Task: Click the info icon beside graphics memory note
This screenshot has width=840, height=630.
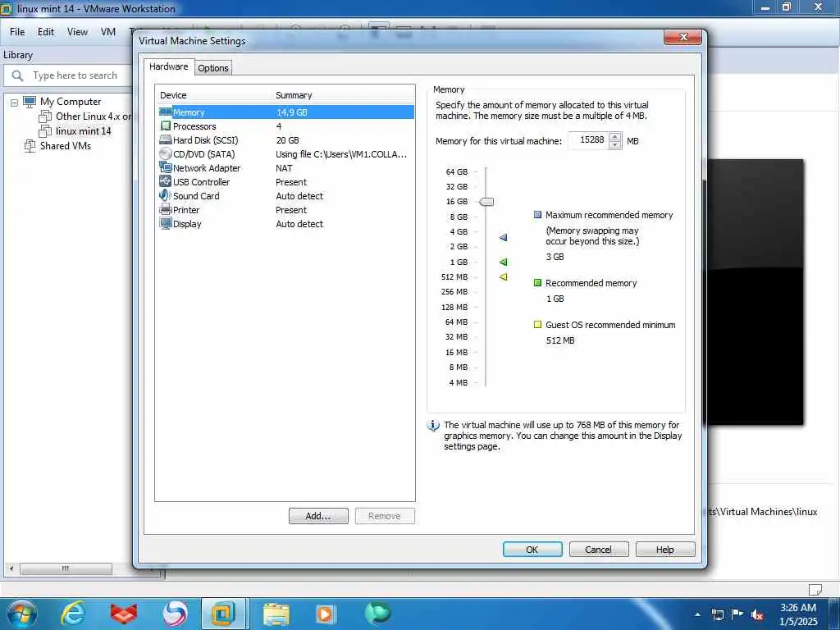Action: [433, 426]
